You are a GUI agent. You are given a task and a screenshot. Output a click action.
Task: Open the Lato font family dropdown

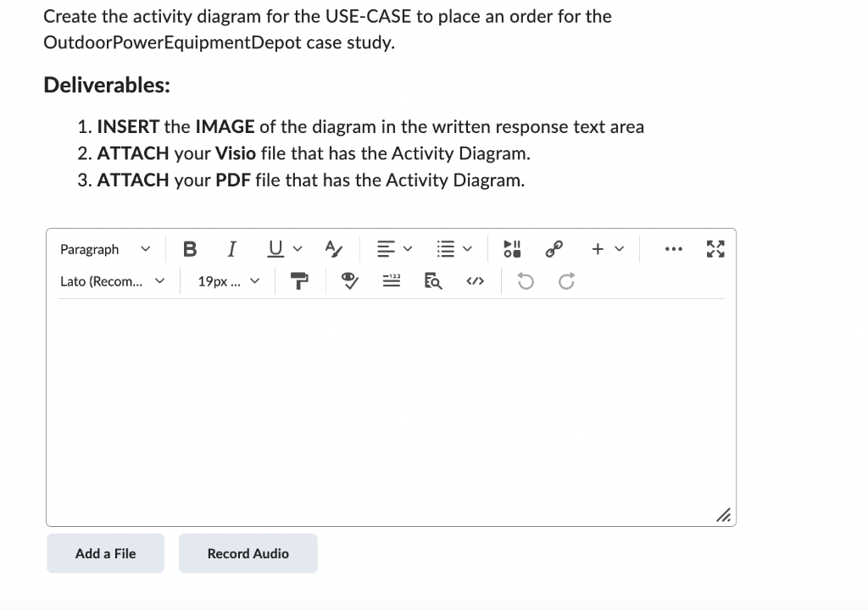pos(113,282)
